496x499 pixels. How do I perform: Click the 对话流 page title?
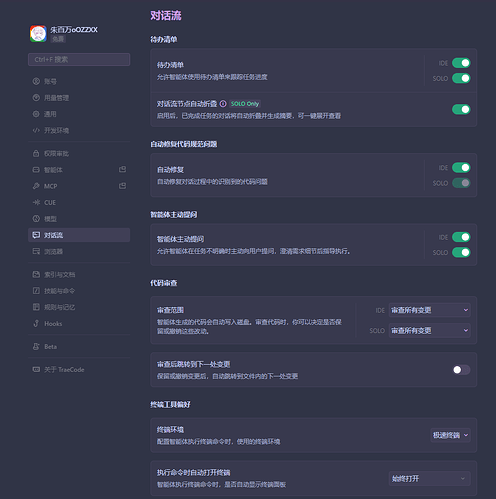click(166, 15)
